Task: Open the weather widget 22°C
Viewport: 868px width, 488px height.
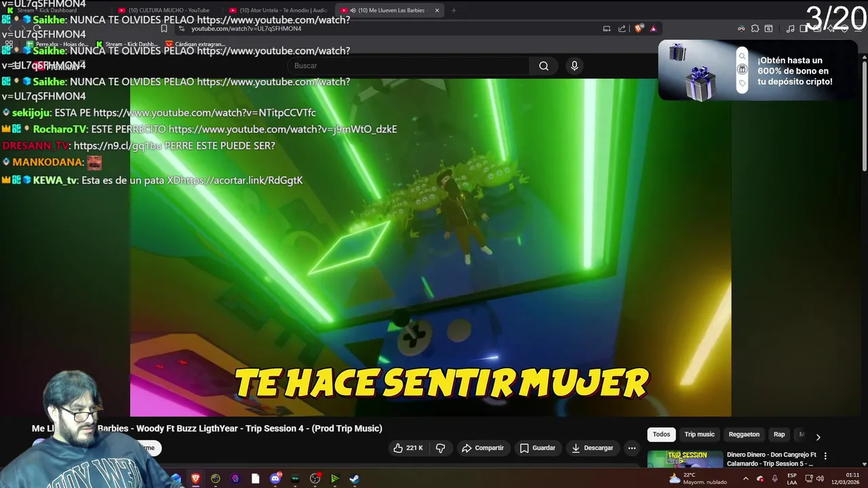Action: coord(697,479)
